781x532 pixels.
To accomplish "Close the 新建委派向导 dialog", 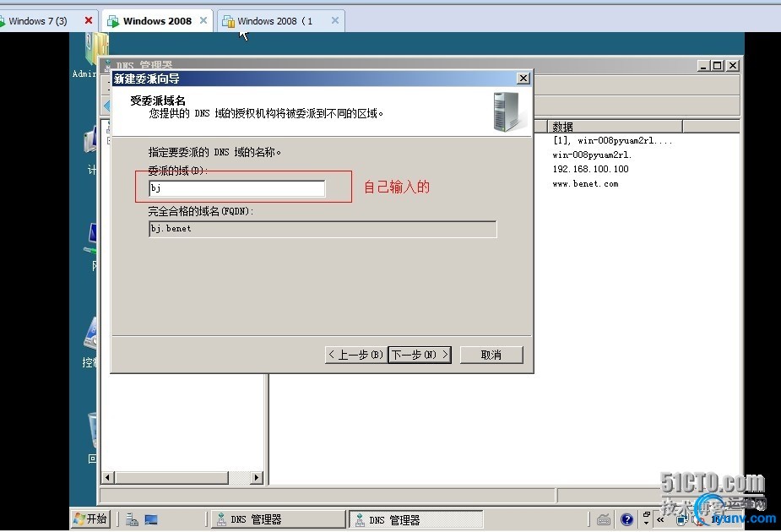I will tap(523, 79).
